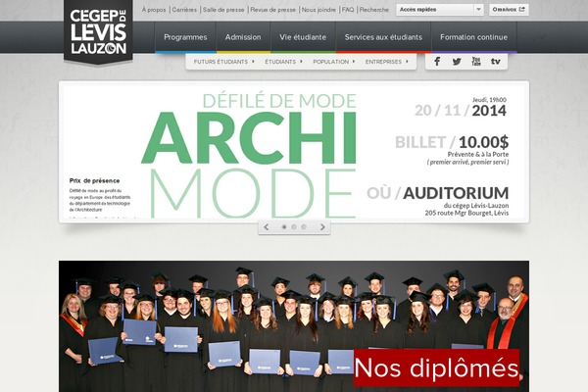This screenshot has width=588, height=392.
Task: Open the Revue de presse link
Action: tap(273, 10)
